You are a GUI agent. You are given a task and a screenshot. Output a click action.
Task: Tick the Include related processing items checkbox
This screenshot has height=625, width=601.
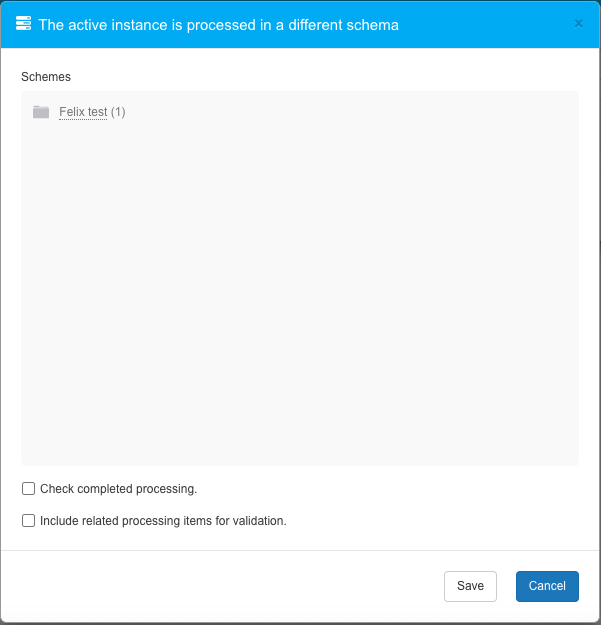pyautogui.click(x=29, y=521)
